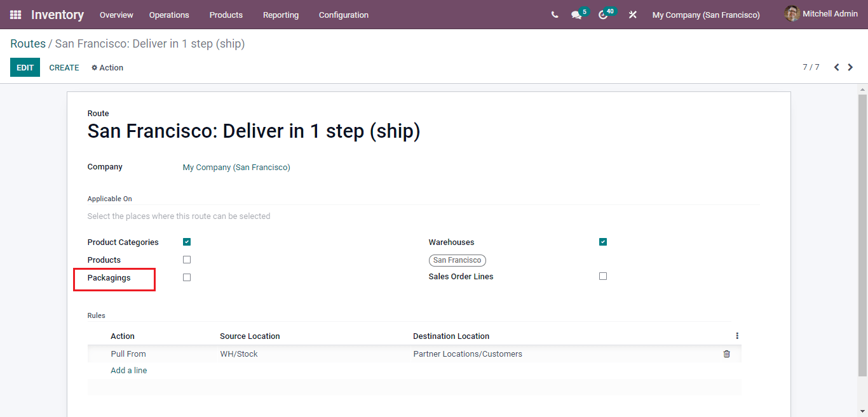Viewport: 868px width, 417px height.
Task: Click the Inventory app title
Action: pyautogui.click(x=57, y=15)
